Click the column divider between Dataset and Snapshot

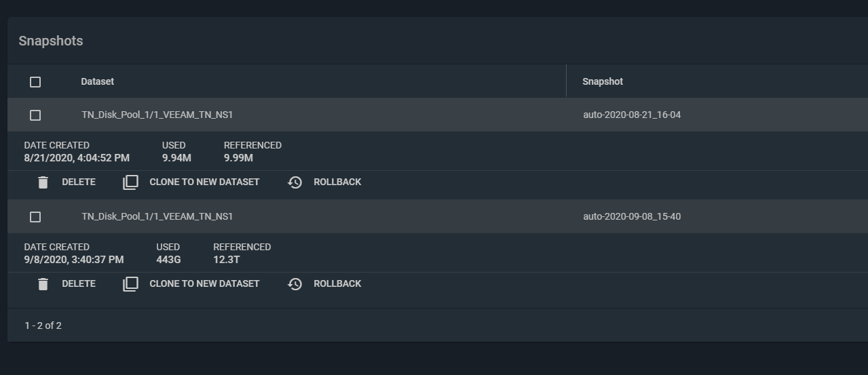tap(566, 81)
